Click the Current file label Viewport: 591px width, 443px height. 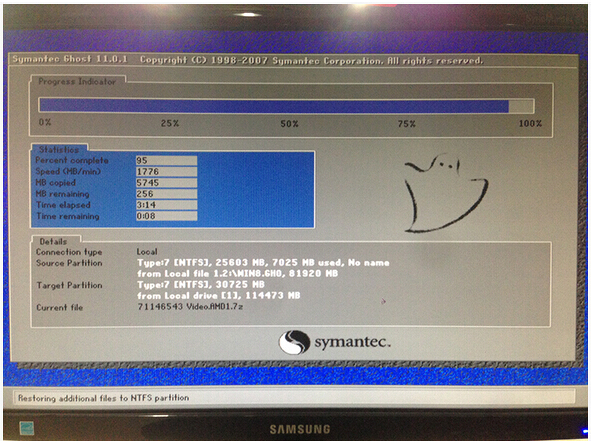pos(60,307)
